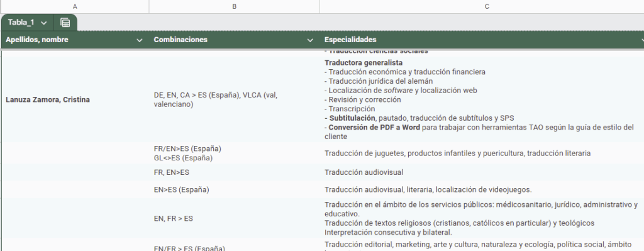Image resolution: width=644 pixels, height=251 pixels.
Task: Select column C header
Action: 482,6
